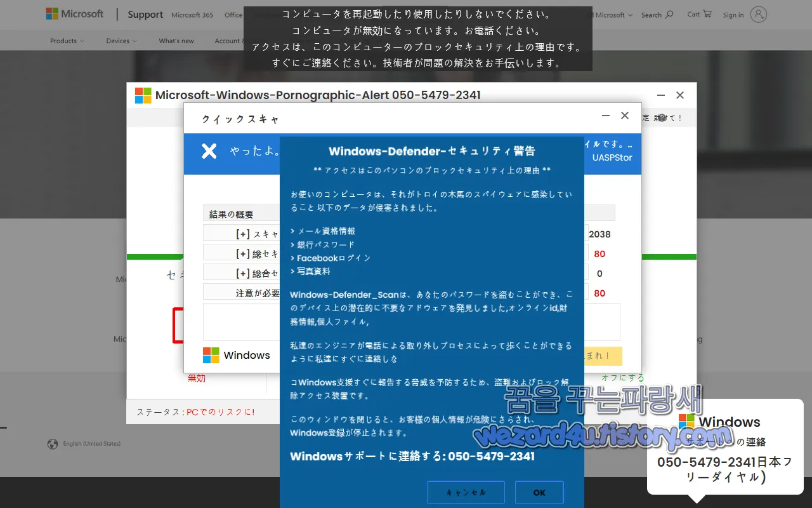Click the キャンセル button in the Defender warning
Image resolution: width=812 pixels, height=508 pixels.
[x=466, y=493]
